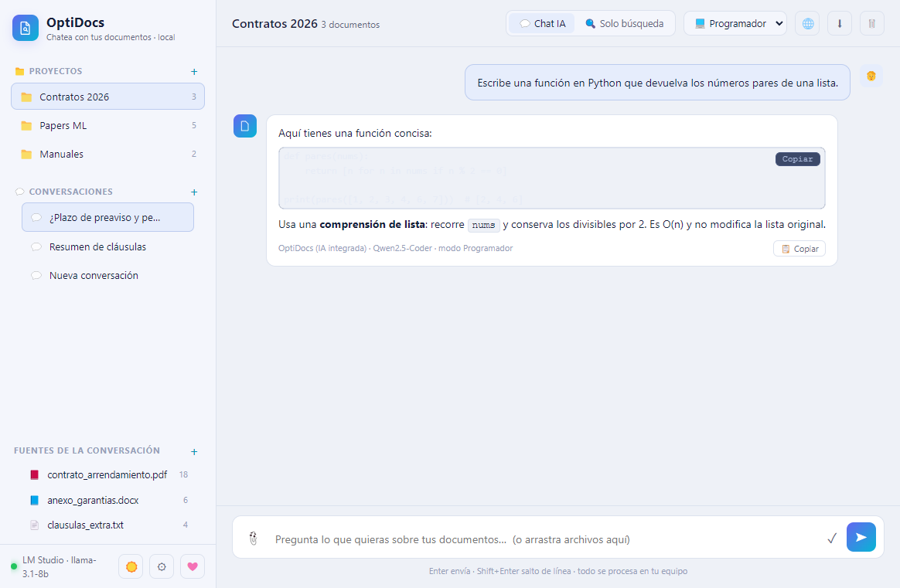Click the '3 documentos' count text
The width and height of the screenshot is (900, 588).
(x=350, y=25)
